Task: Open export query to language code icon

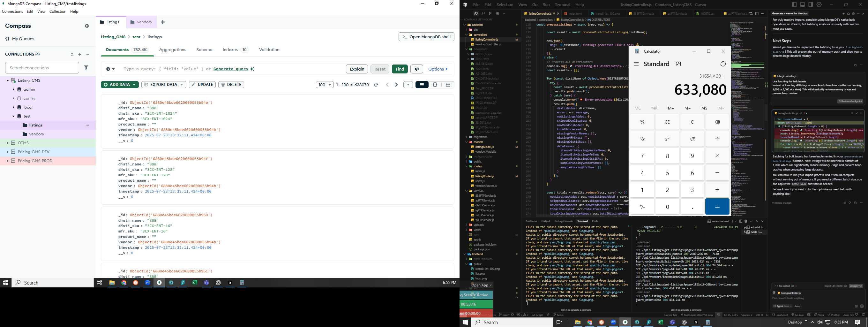Action: click(x=417, y=69)
